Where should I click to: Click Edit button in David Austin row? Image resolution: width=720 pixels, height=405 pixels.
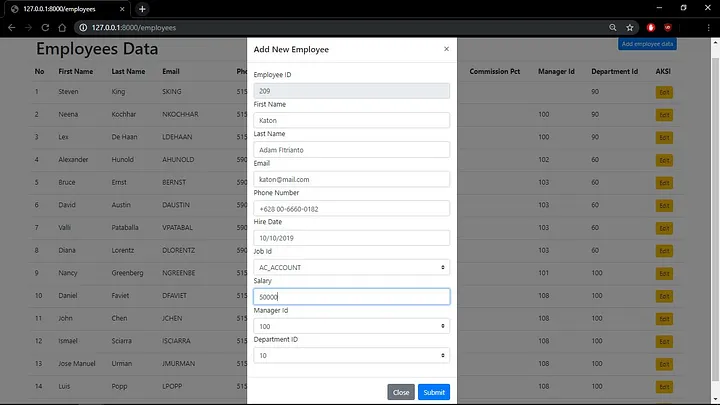(664, 205)
